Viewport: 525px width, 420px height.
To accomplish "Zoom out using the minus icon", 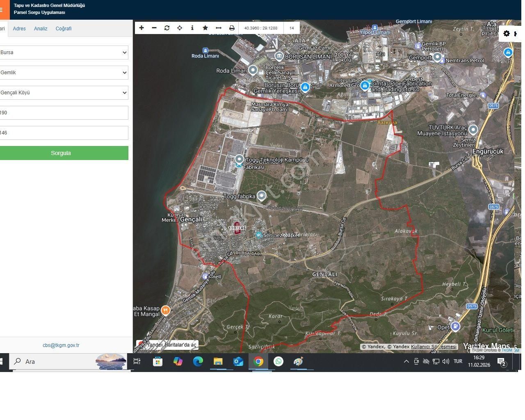I will click(154, 27).
